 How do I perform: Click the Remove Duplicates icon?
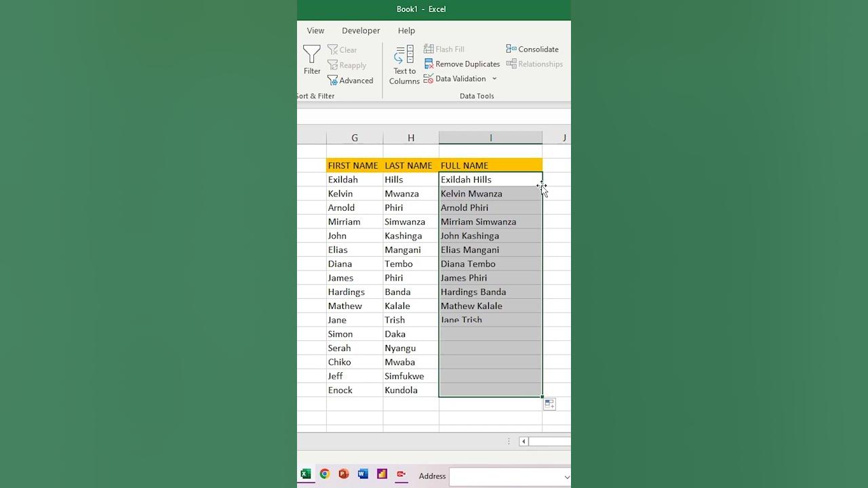429,64
